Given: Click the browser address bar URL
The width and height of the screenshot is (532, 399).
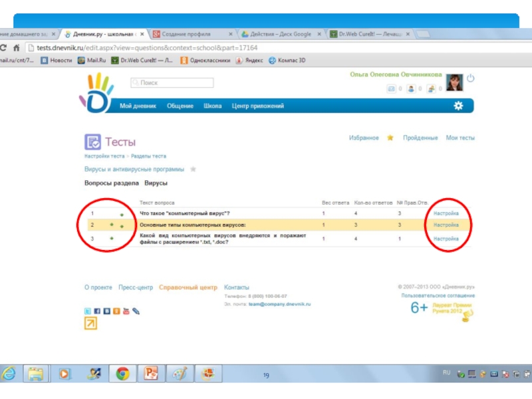Looking at the screenshot, I should 147,48.
